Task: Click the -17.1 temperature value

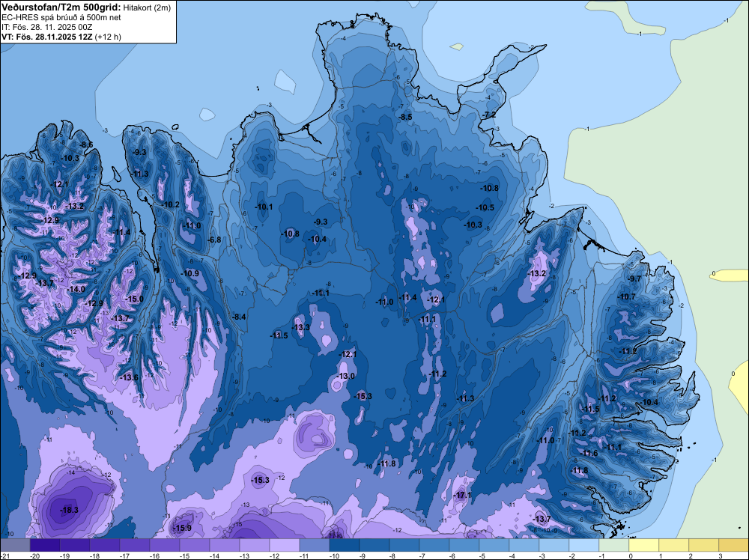Action: [462, 495]
